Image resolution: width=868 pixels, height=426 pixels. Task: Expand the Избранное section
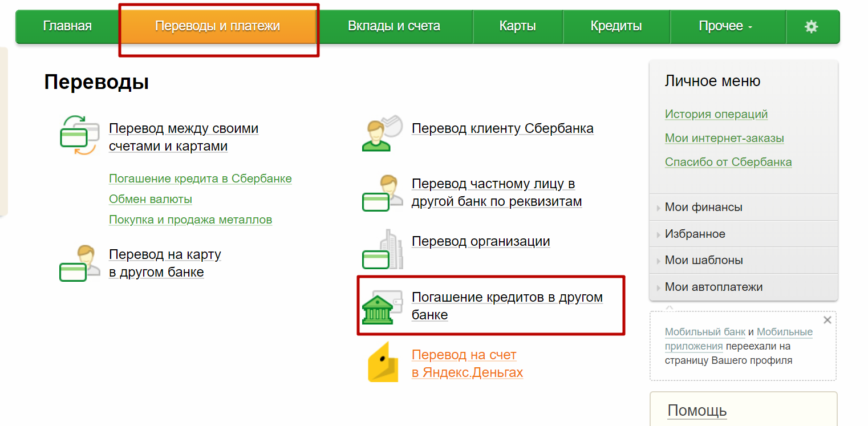(x=695, y=234)
